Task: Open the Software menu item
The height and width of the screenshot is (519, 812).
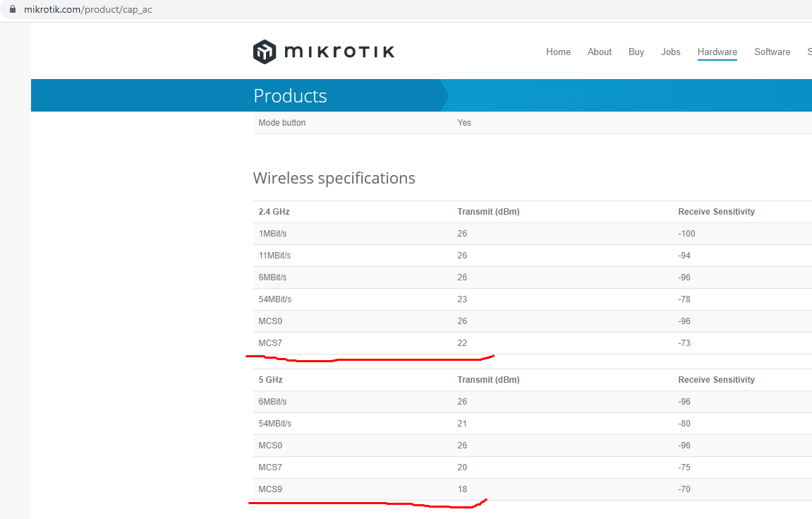Action: pyautogui.click(x=772, y=52)
